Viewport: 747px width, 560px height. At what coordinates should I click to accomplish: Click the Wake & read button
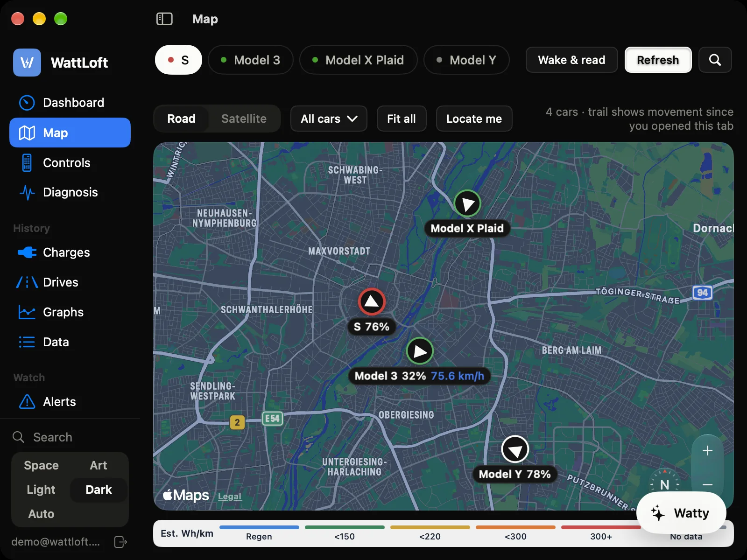571,60
